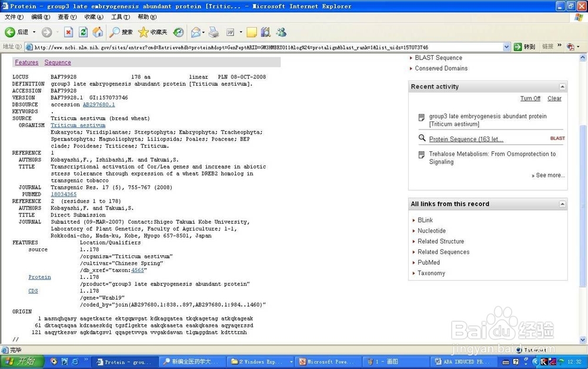Open Protein Sequence (163 let... link
This screenshot has width=588, height=369.
466,139
